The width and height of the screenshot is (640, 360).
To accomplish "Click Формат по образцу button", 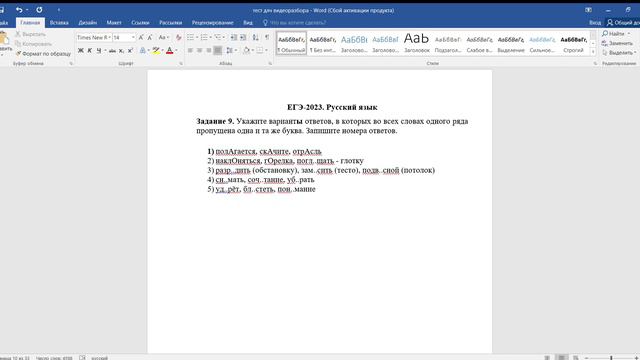I will pyautogui.click(x=43, y=53).
